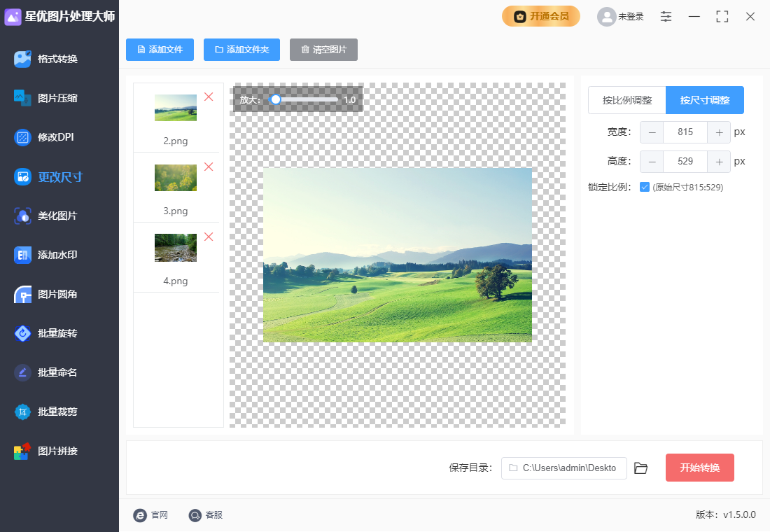
Task: Click the app logo next to 星优图片处理大师
Action: pos(13,17)
